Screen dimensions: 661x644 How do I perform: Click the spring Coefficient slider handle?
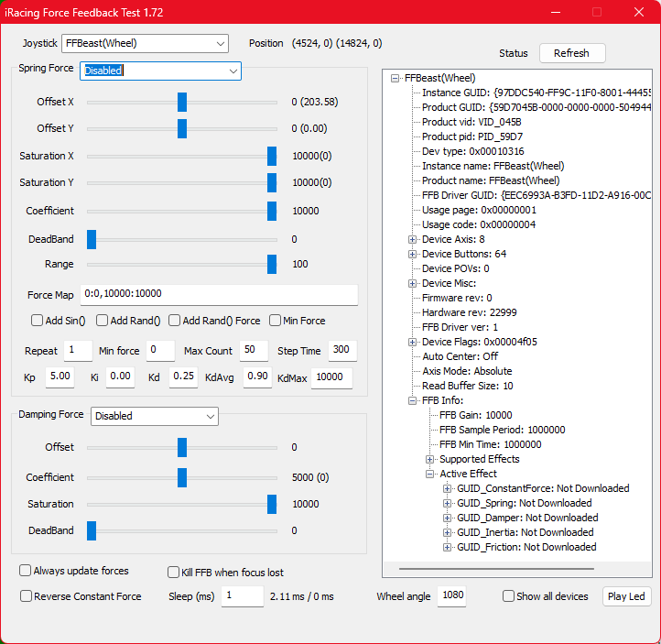tap(272, 211)
